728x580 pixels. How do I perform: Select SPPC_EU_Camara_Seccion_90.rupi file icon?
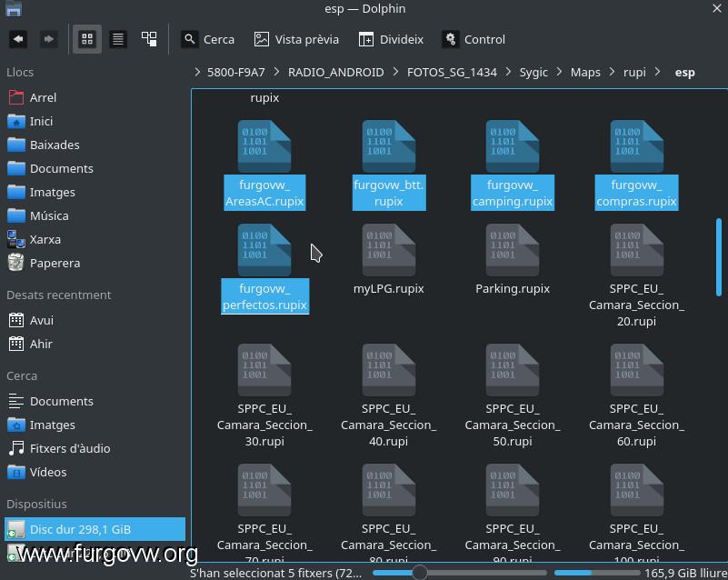click(x=513, y=490)
